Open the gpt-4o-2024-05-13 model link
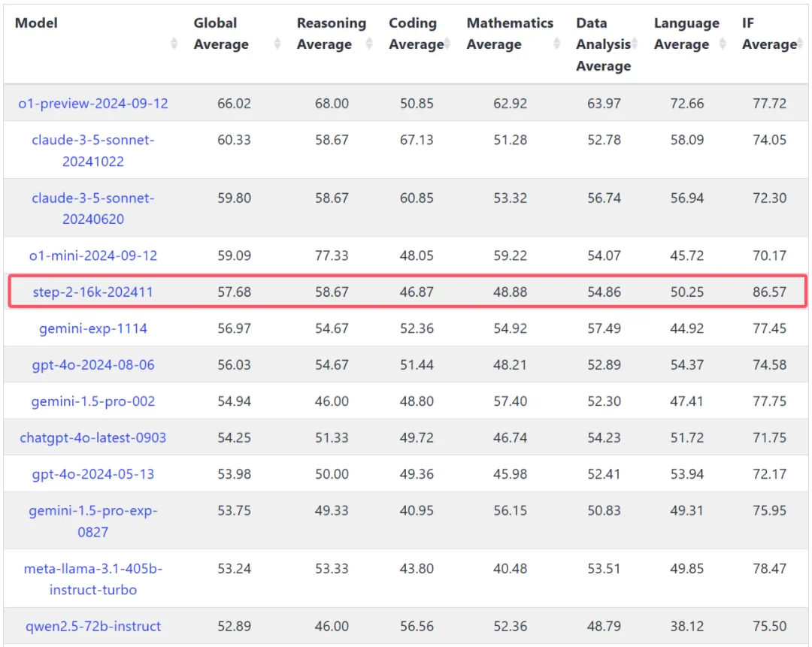 point(93,474)
